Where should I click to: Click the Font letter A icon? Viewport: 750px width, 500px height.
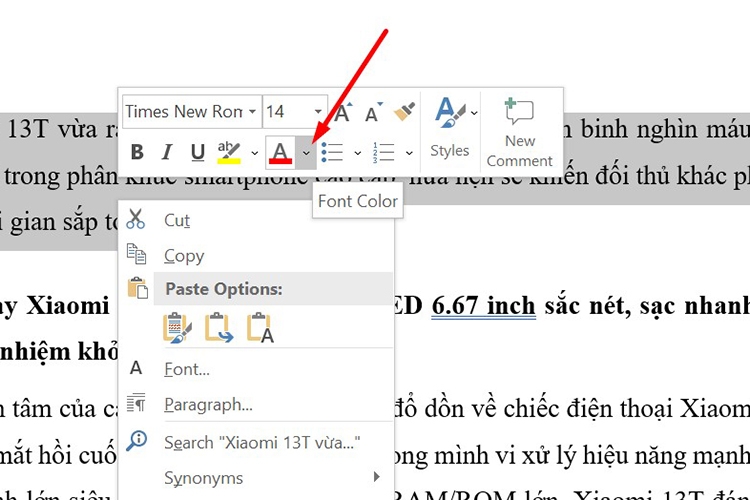click(136, 367)
